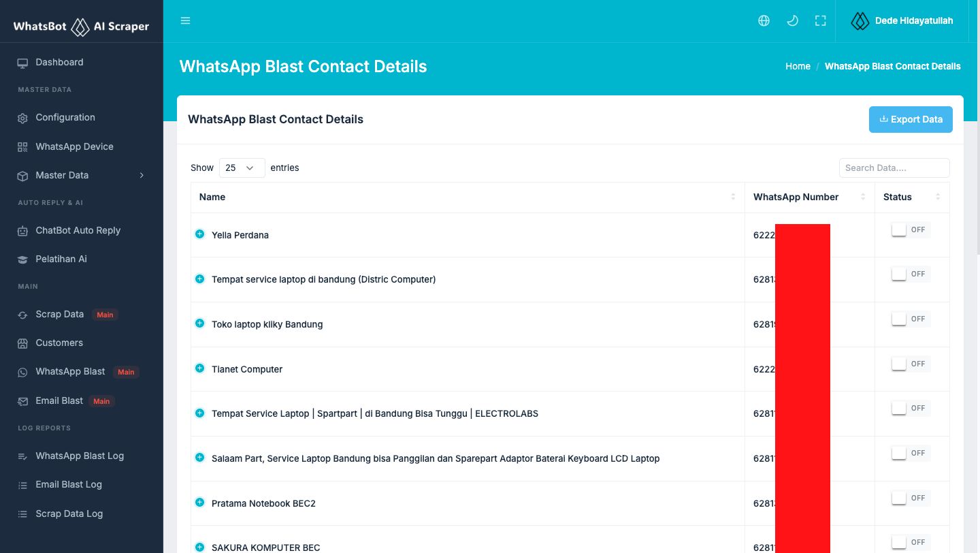Click the WhatsApp Device QR icon
Image resolution: width=980 pixels, height=553 pixels.
(22, 147)
